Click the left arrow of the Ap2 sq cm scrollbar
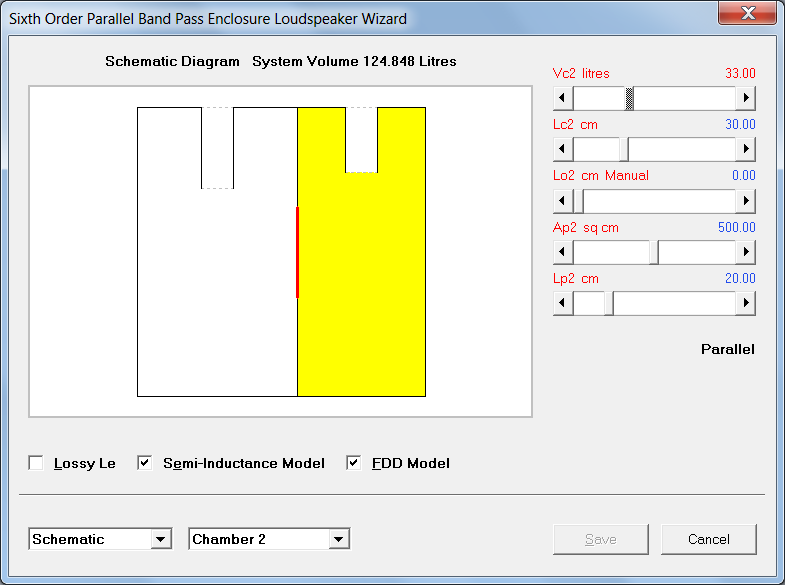 pyautogui.click(x=563, y=252)
